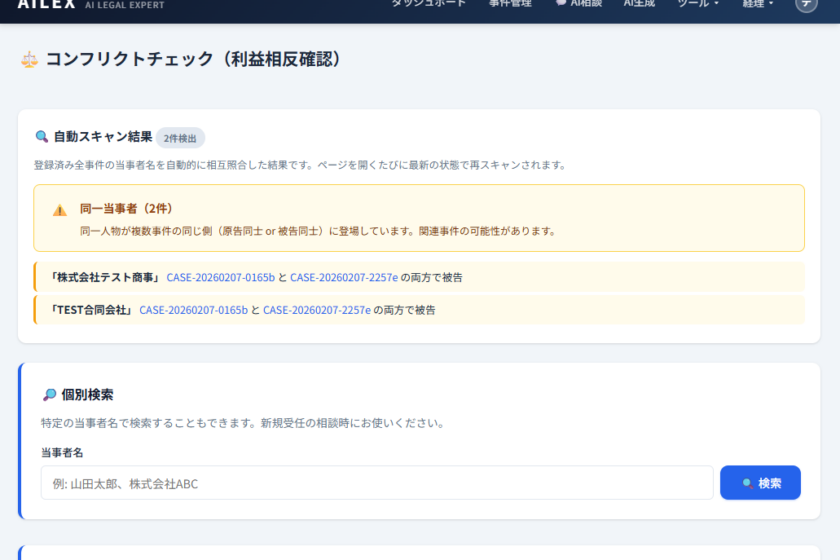Open CASE-20260207-2257e link in 株式会社テスト商事 row
Screen dimensions: 840x560
(344, 277)
